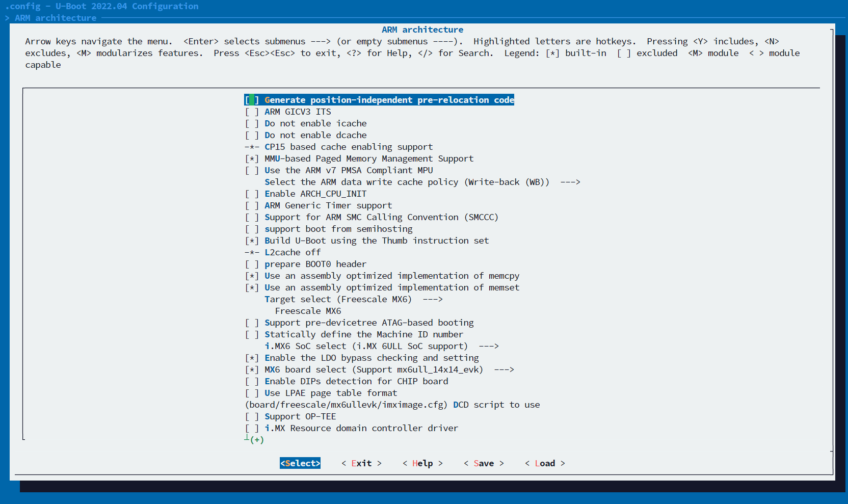The width and height of the screenshot is (848, 504).
Task: Disable assembly optimized implementation of memset
Action: point(382,287)
